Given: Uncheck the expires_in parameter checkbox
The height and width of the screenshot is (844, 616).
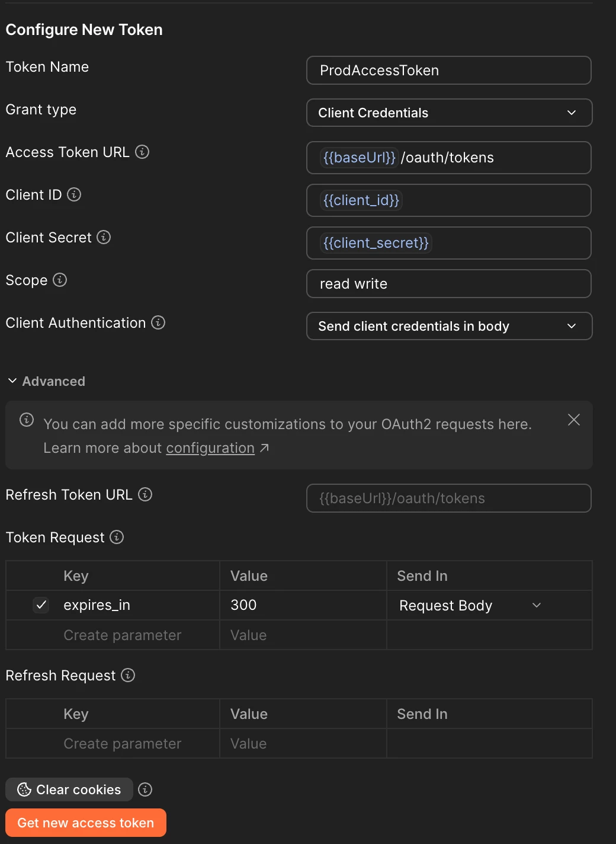Looking at the screenshot, I should click(x=41, y=605).
